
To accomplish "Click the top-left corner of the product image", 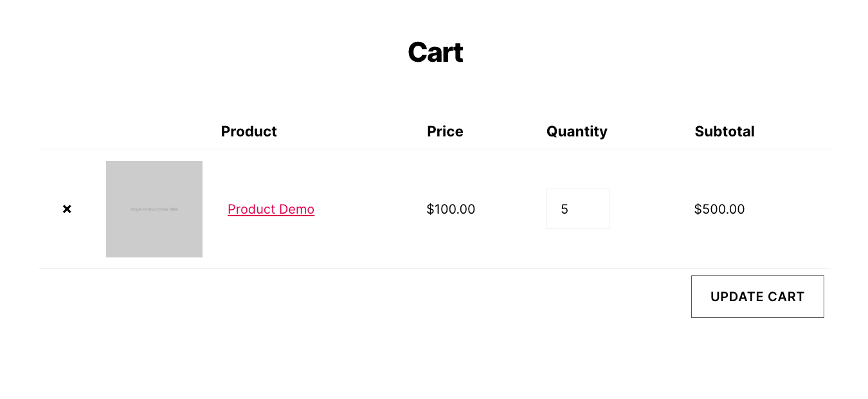I will coord(110,165).
